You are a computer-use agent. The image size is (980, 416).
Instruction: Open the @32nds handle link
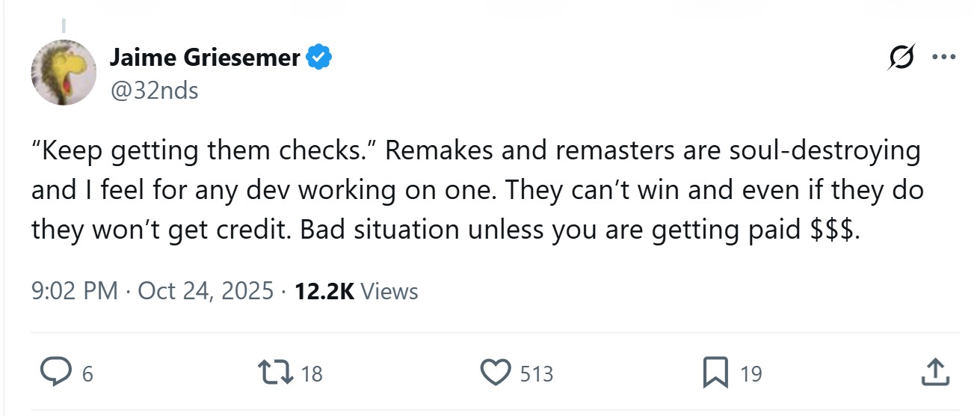pyautogui.click(x=154, y=91)
